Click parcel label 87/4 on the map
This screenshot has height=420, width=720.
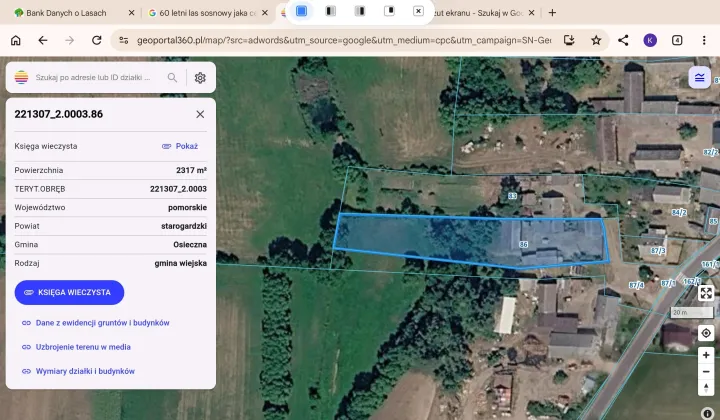tap(636, 286)
